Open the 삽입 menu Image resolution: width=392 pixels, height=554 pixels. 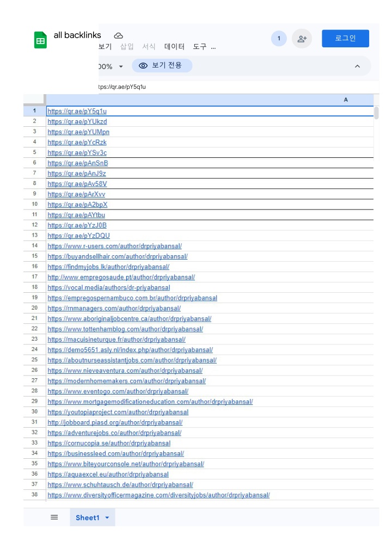pyautogui.click(x=127, y=47)
